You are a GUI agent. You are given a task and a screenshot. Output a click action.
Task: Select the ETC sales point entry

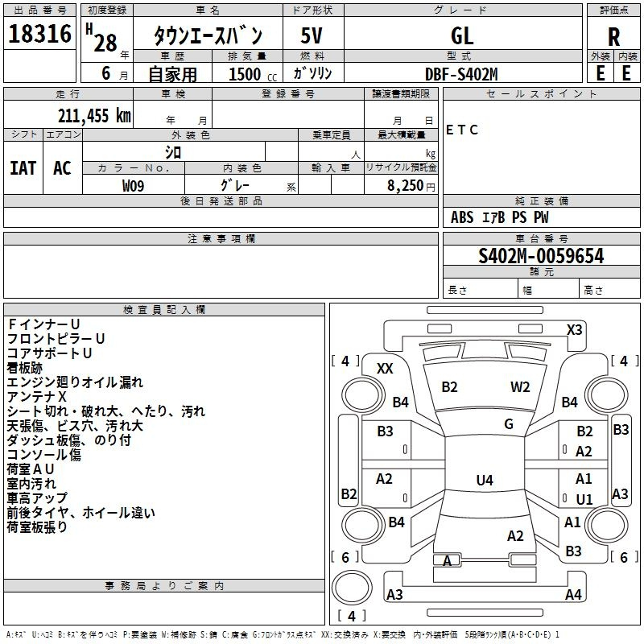point(461,130)
